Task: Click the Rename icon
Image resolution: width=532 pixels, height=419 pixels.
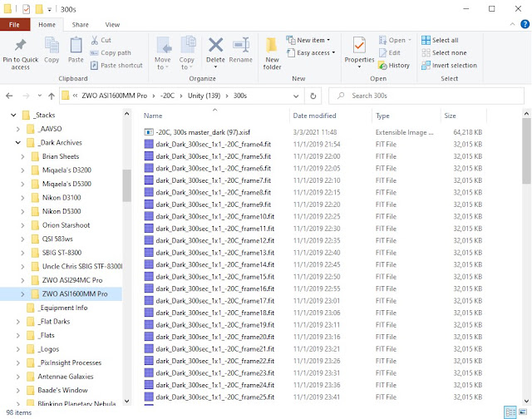Action: [x=240, y=50]
